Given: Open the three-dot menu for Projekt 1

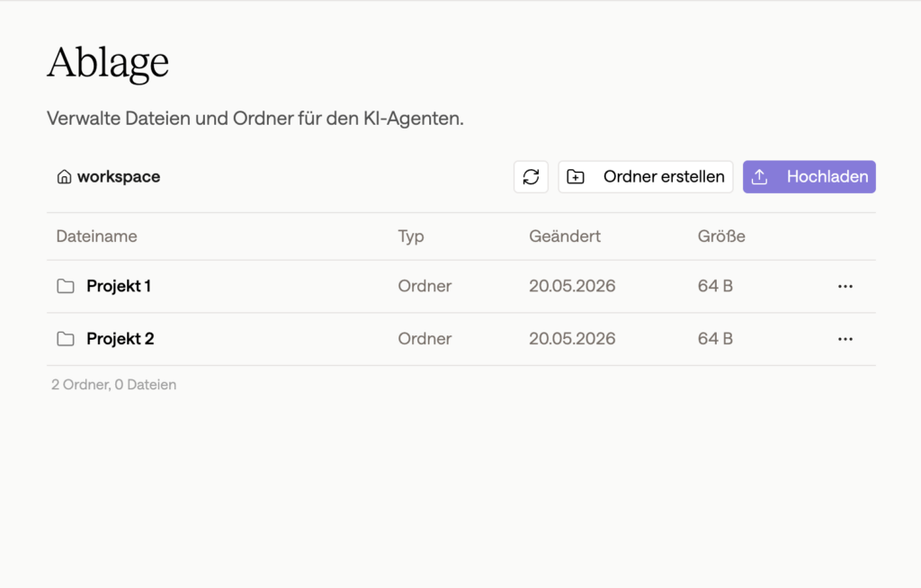Looking at the screenshot, I should [x=845, y=286].
